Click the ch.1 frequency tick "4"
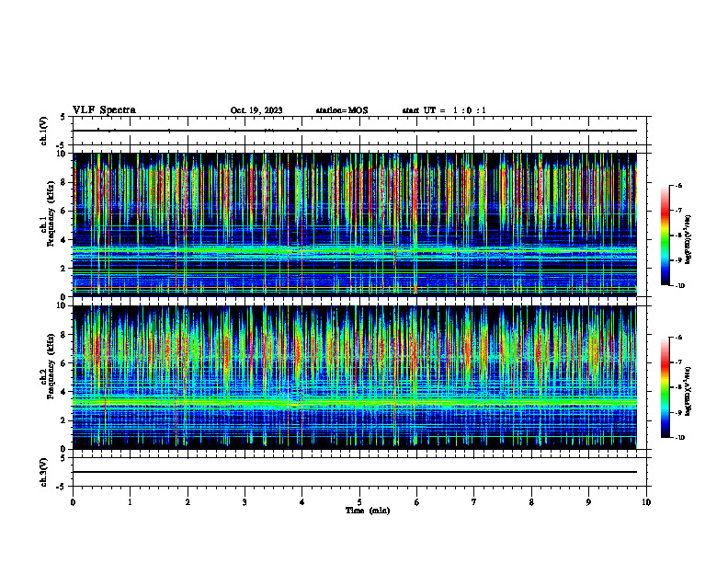The image size is (728, 563). [64, 240]
